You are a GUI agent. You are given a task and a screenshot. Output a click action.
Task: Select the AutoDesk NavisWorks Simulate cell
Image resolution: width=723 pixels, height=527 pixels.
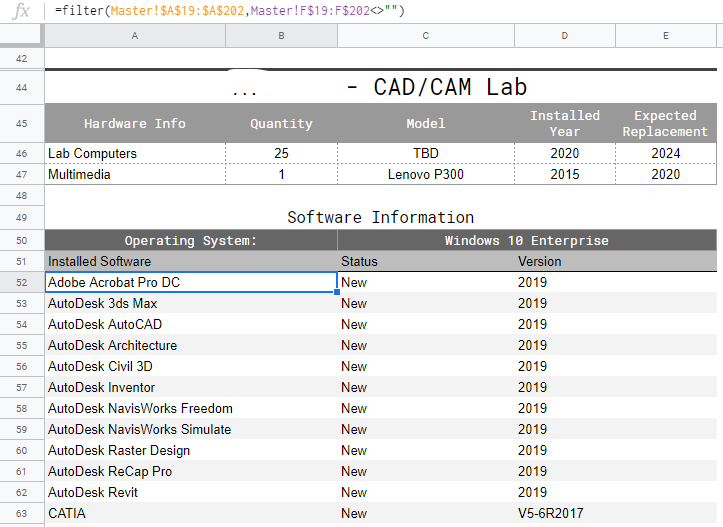191,429
